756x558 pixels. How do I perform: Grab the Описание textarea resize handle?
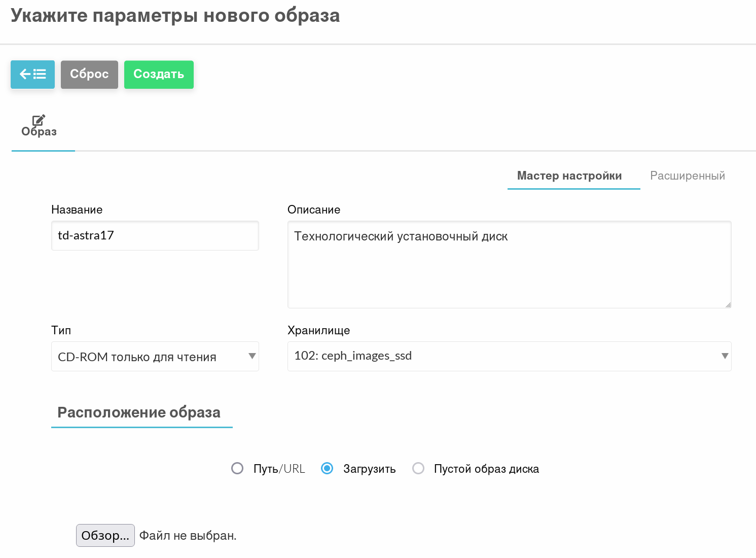(x=728, y=304)
